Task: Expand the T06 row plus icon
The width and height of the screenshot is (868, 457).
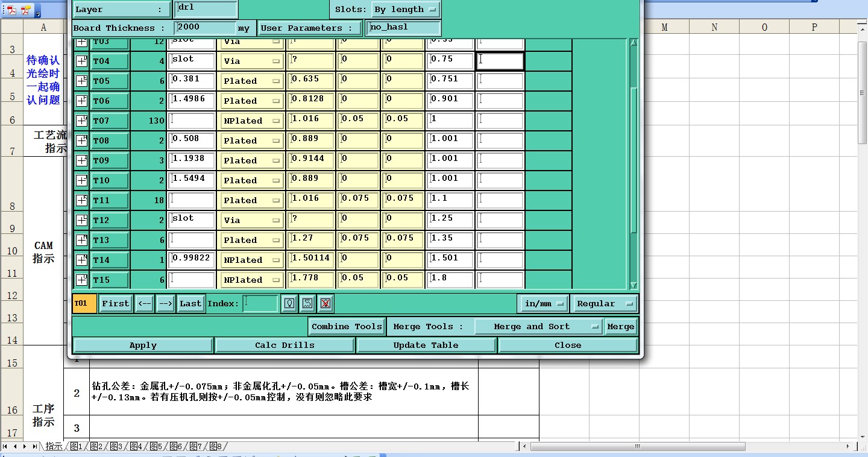Action: click(81, 101)
